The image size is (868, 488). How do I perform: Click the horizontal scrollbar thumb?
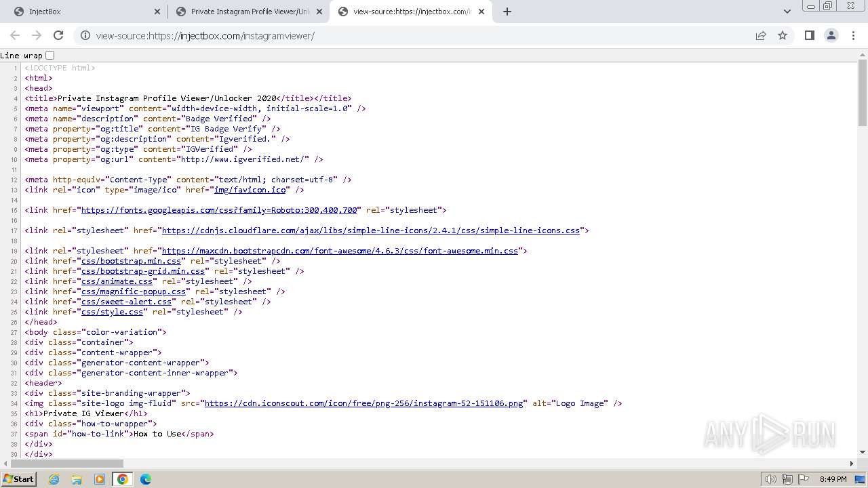tap(68, 464)
